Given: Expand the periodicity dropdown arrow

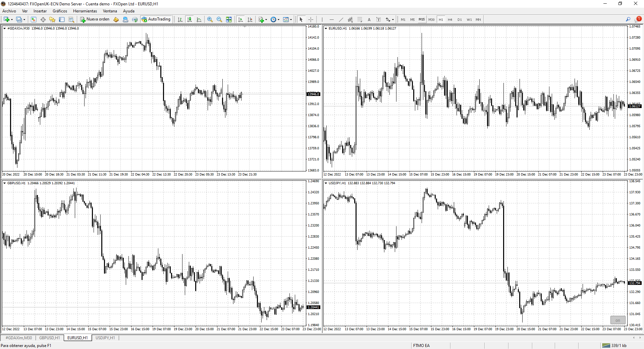Looking at the screenshot, I should click(278, 19).
